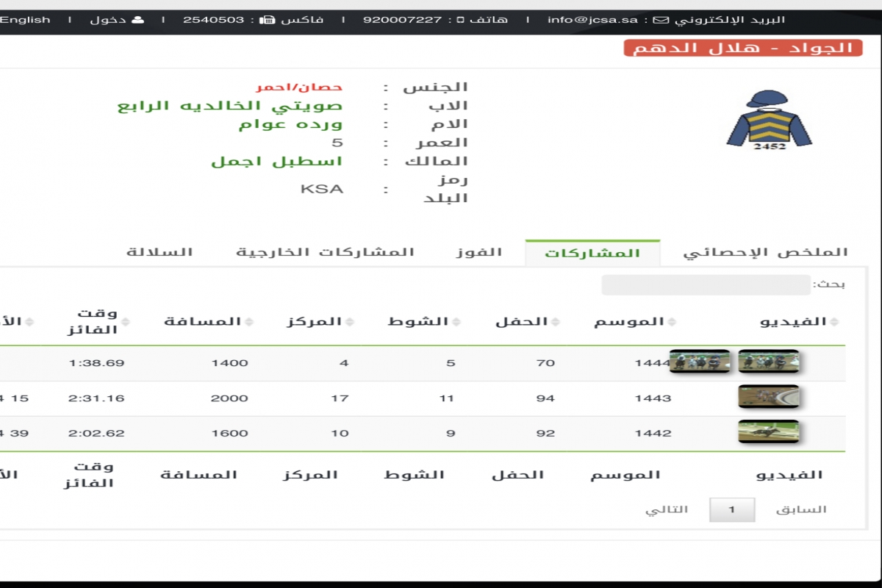Open sire link صويتي الخالديه الرابع
Image resolution: width=882 pixels, height=588 pixels.
[230, 106]
